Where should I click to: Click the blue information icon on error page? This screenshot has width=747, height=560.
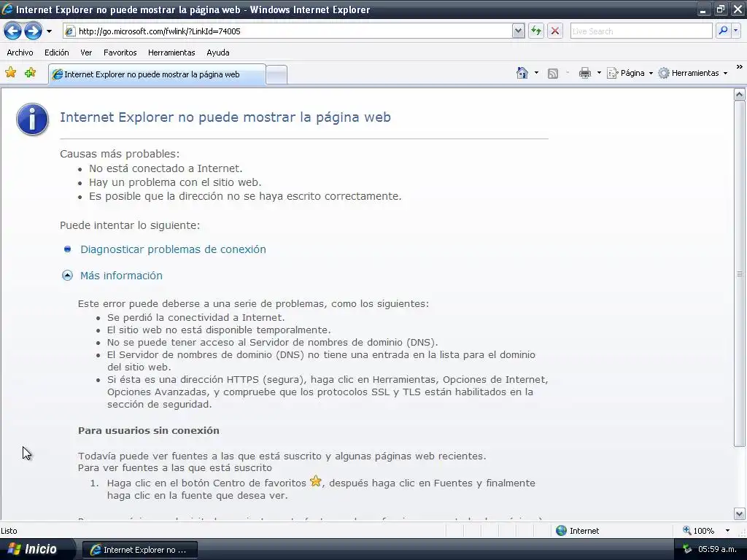[32, 119]
